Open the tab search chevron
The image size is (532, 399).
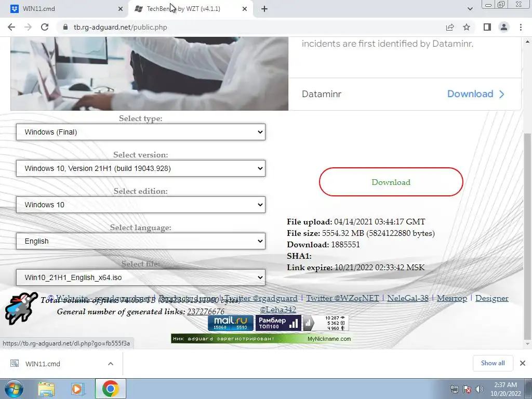pos(470,9)
